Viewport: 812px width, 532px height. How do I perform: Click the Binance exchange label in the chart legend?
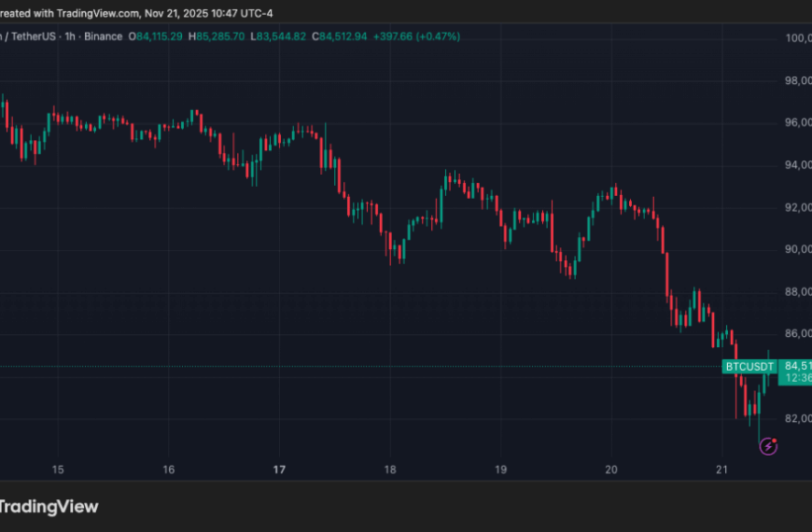[103, 36]
